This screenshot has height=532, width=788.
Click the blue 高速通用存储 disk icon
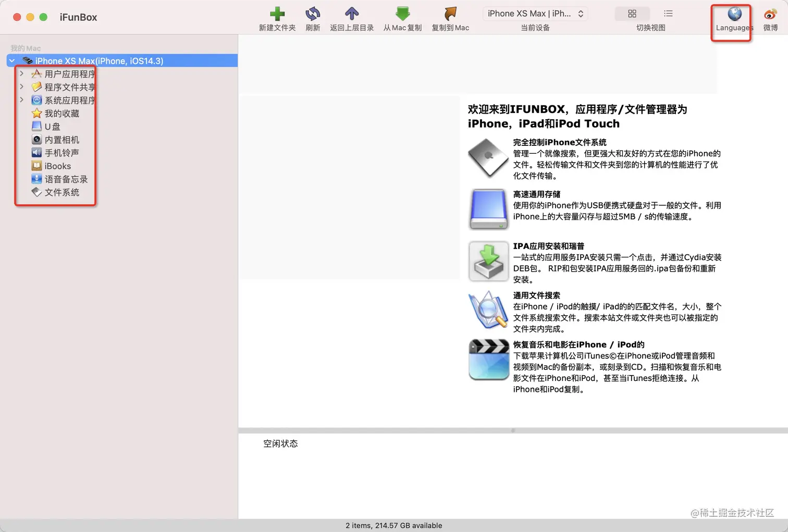tap(488, 209)
